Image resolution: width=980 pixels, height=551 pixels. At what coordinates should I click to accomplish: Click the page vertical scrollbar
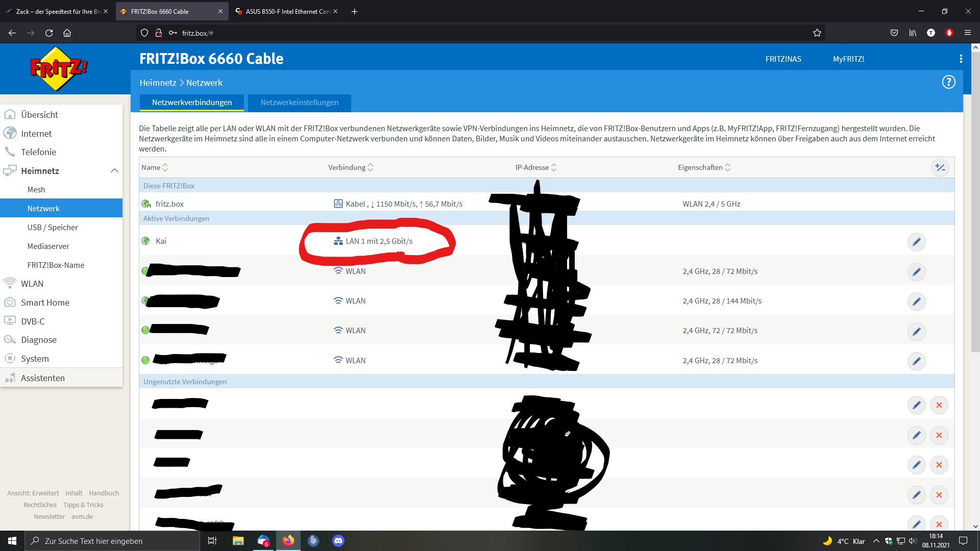[975, 204]
